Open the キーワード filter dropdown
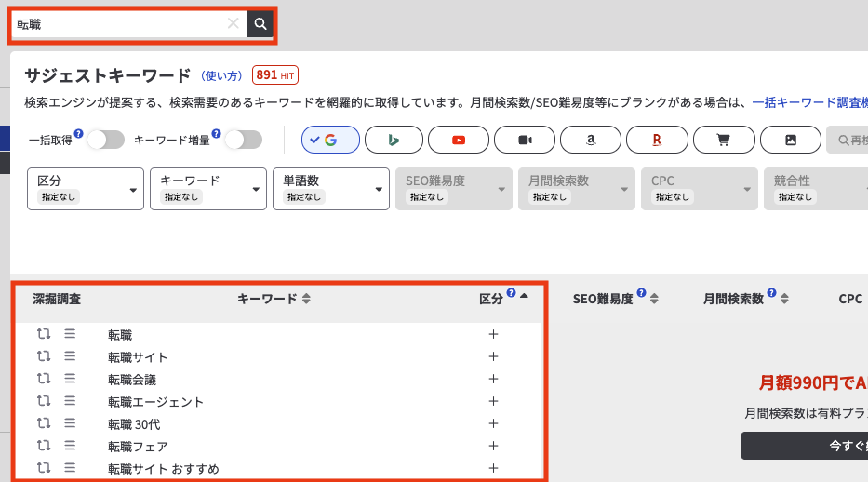The width and height of the screenshot is (868, 482). (208, 189)
